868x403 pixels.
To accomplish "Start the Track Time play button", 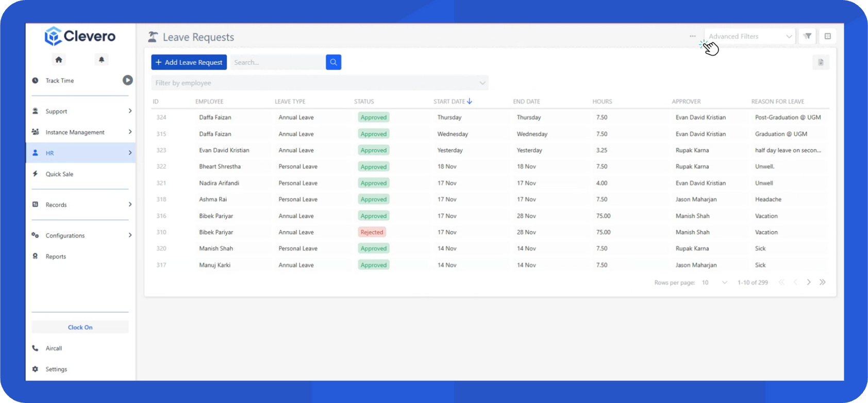I will [x=127, y=80].
